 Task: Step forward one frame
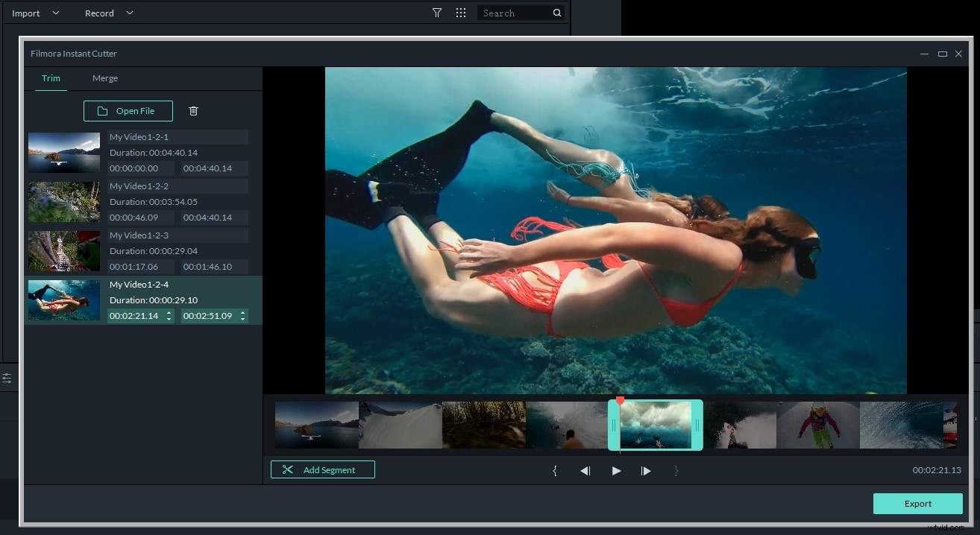646,470
